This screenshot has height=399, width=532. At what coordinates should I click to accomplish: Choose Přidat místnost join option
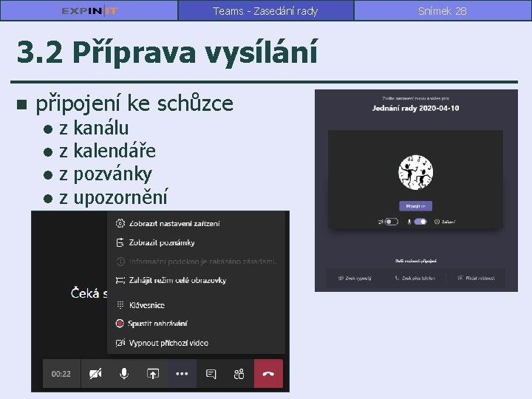pyautogui.click(x=477, y=279)
